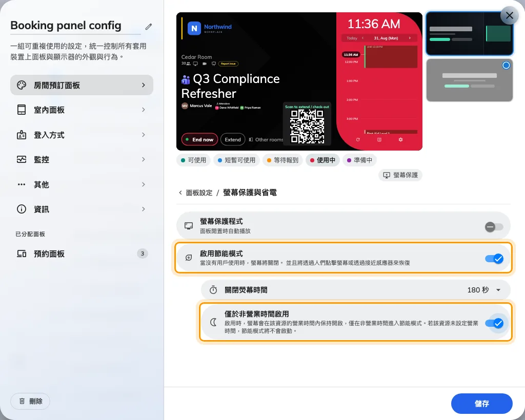
Task: Expand the 登入方式 section chevron
Action: pyautogui.click(x=144, y=135)
